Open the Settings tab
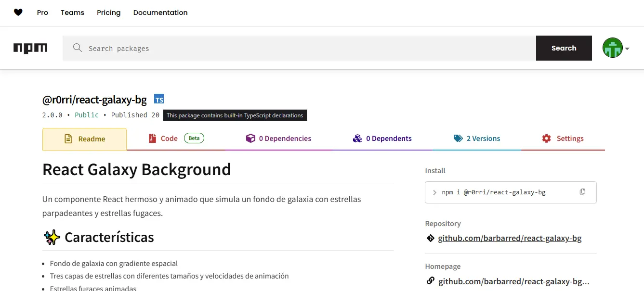Image resolution: width=644 pixels, height=291 pixels. pyautogui.click(x=563, y=139)
